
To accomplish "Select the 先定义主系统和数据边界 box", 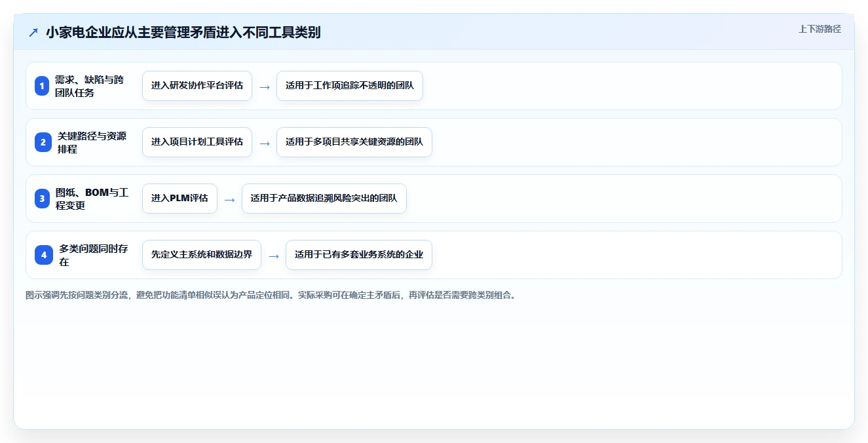I will point(202,255).
